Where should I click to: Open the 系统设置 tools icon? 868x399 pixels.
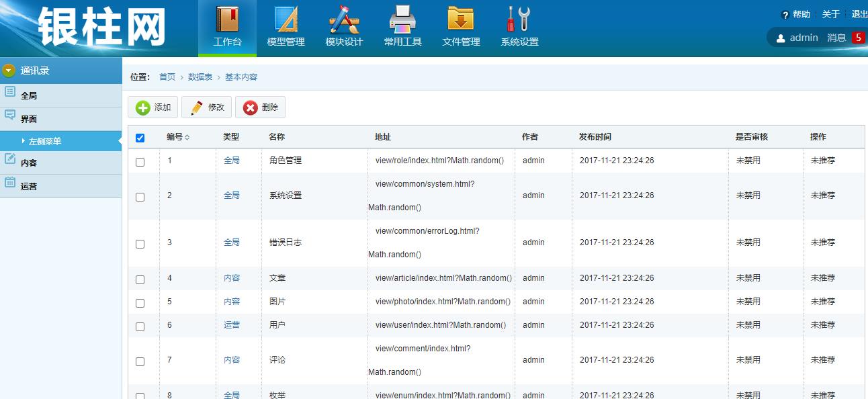(519, 19)
